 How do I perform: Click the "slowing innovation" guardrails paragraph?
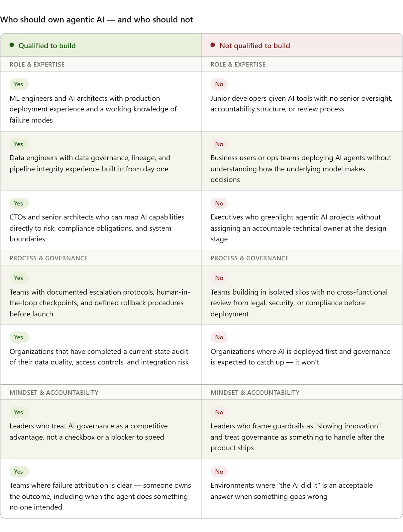click(x=297, y=437)
